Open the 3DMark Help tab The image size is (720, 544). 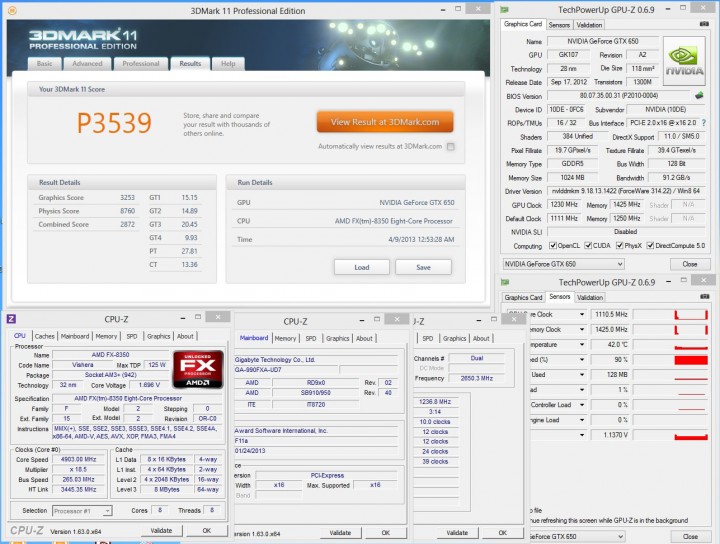pyautogui.click(x=228, y=63)
